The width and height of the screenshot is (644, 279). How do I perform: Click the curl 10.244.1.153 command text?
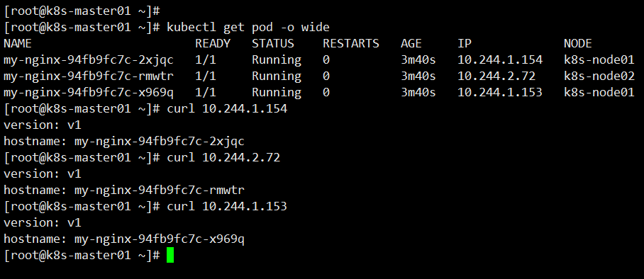[227, 206]
